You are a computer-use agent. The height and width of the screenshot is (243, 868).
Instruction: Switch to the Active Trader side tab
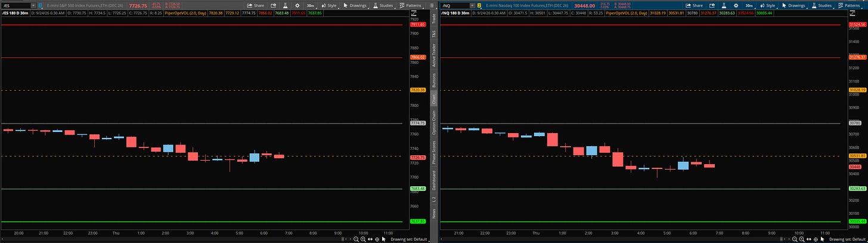[x=434, y=55]
